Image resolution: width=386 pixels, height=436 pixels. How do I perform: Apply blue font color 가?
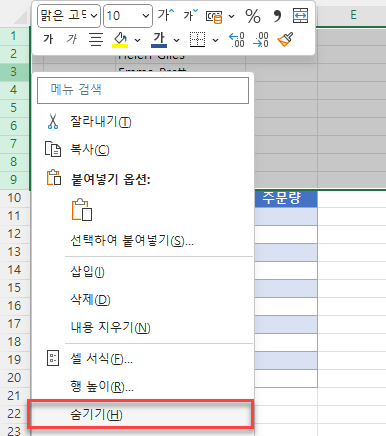coord(159,40)
